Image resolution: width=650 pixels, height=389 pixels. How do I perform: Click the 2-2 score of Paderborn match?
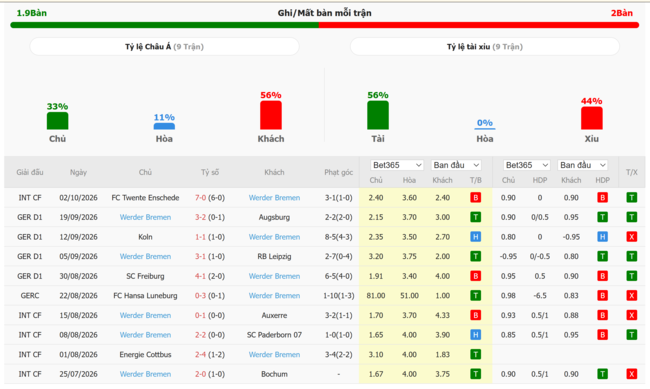[x=201, y=335]
